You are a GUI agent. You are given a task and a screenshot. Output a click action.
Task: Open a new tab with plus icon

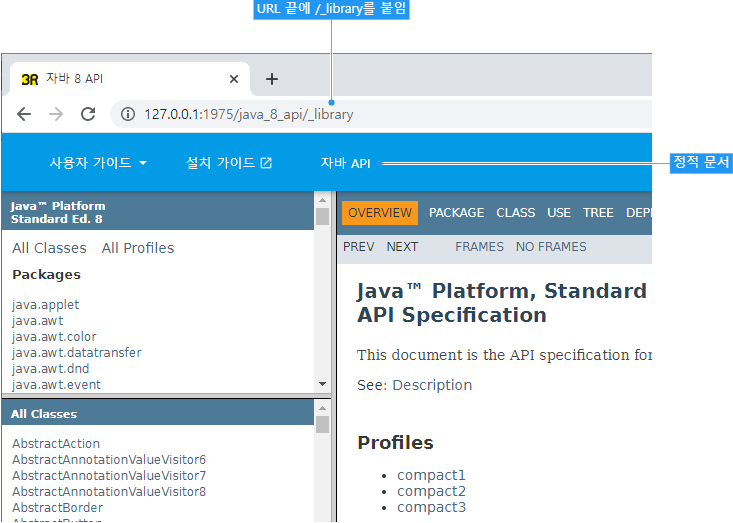[272, 79]
